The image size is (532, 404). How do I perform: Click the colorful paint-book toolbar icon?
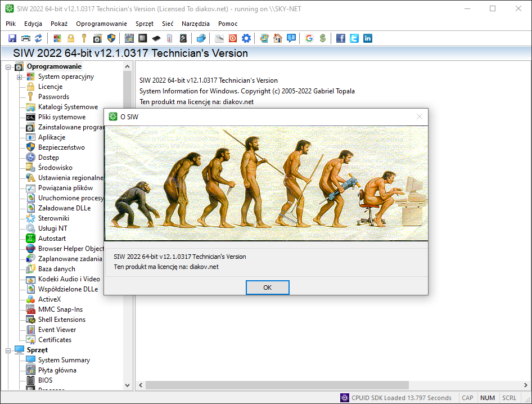pyautogui.click(x=264, y=38)
